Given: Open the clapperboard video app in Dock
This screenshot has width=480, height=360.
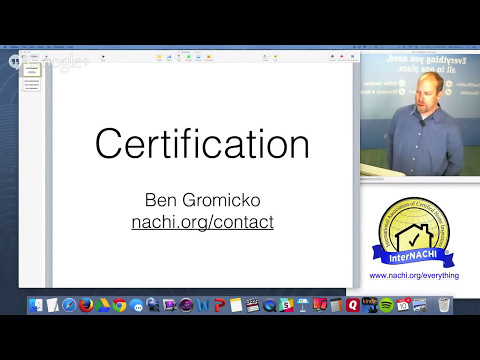Looking at the screenshot, I should pyautogui.click(x=253, y=305).
